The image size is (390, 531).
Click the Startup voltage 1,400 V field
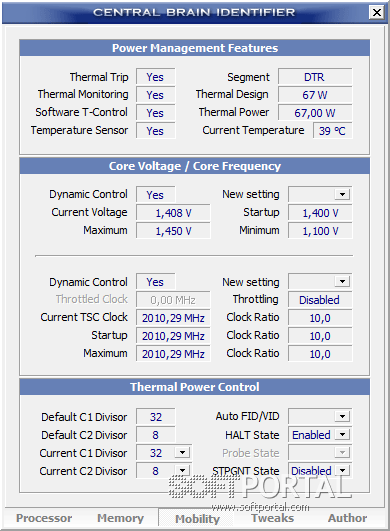click(x=320, y=213)
